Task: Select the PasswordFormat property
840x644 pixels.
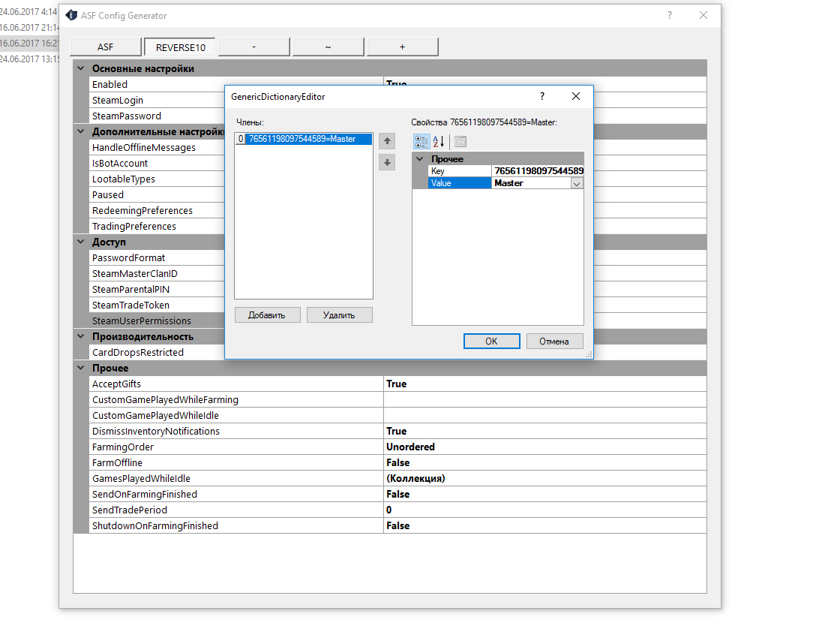Action: click(157, 258)
